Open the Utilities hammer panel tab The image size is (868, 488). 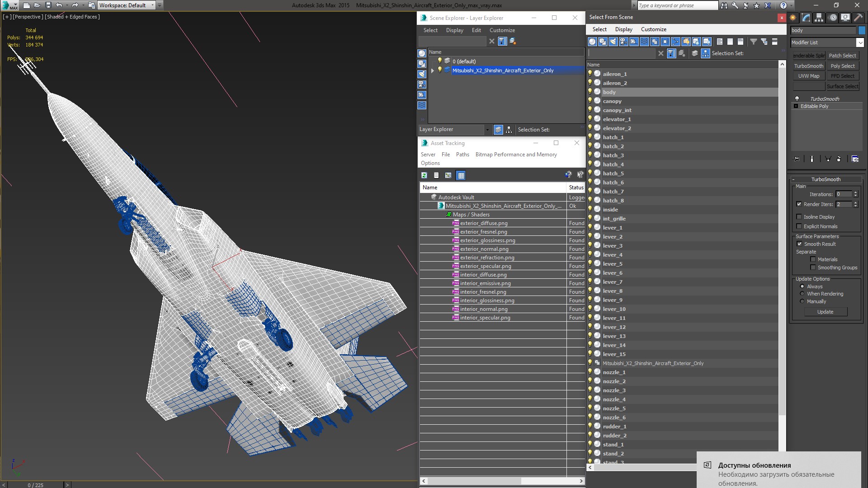(858, 18)
